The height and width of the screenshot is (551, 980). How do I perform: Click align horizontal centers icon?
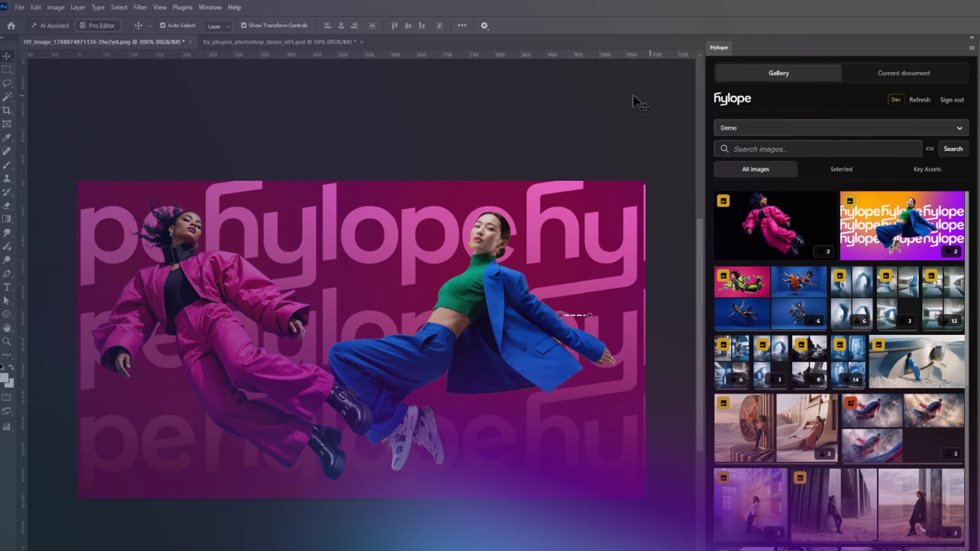341,26
